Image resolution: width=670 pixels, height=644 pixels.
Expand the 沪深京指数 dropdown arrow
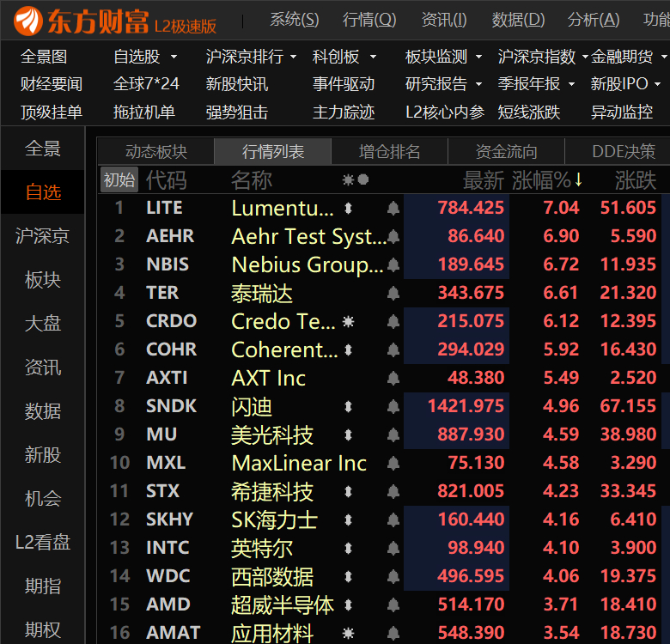click(x=585, y=57)
